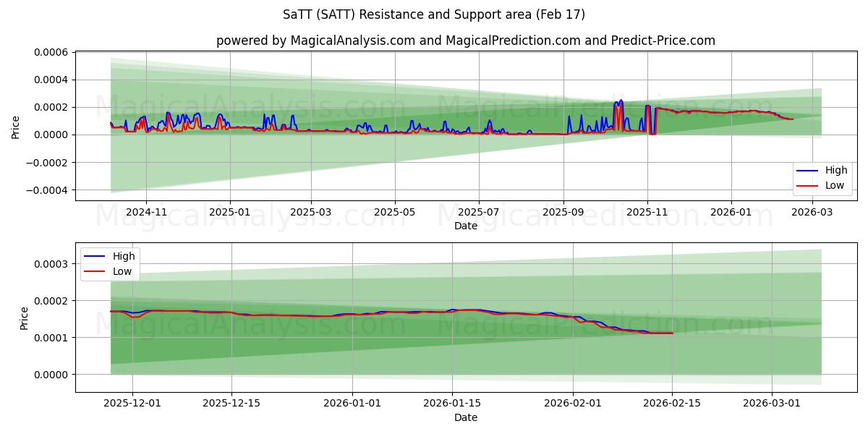The image size is (868, 434).
Task: Click the '2025-12-01' x-axis label on the bottom chart
Action: (132, 405)
